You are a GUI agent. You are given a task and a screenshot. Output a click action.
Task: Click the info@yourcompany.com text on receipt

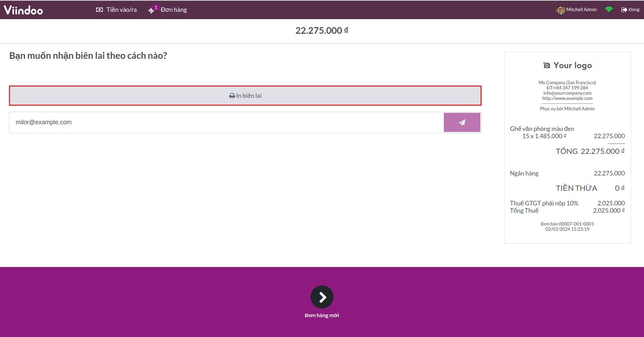pos(567,93)
